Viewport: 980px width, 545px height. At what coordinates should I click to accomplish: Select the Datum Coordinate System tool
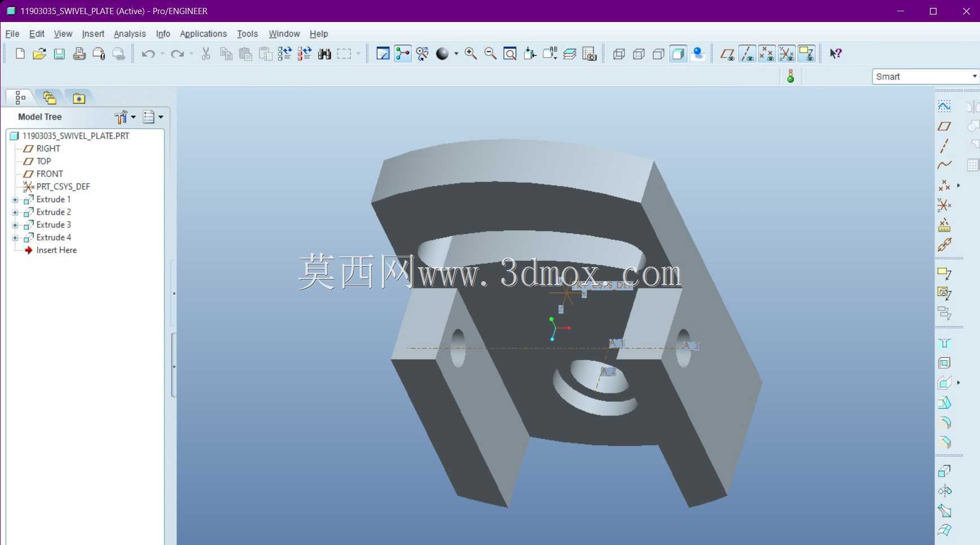click(x=944, y=205)
